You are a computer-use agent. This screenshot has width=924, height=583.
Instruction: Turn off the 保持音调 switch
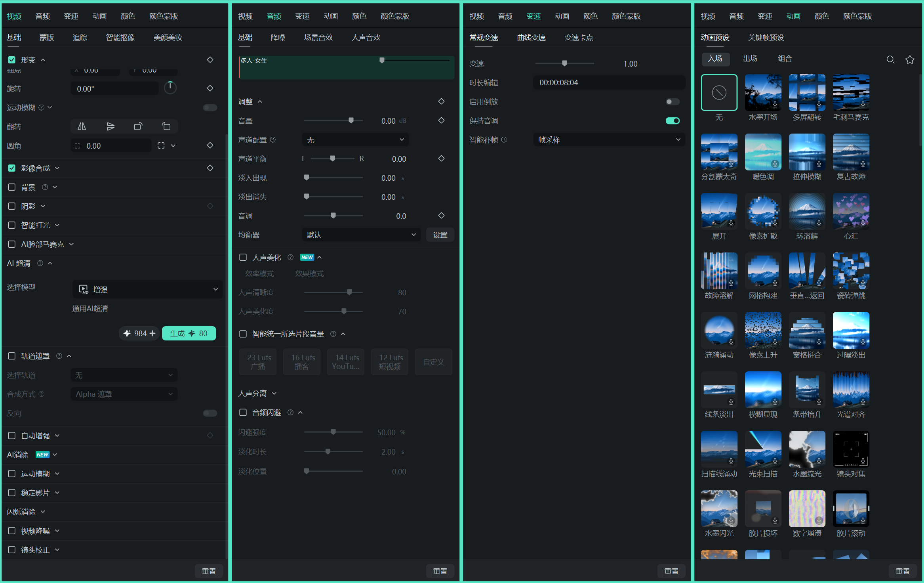(673, 120)
